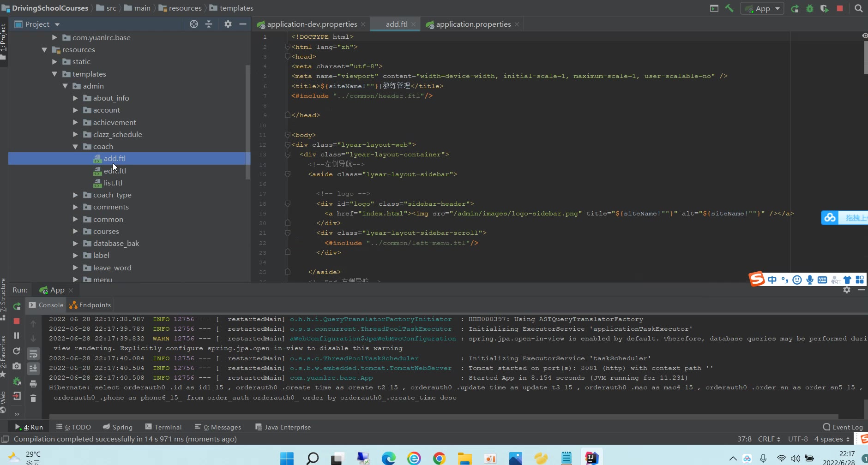Open Search Everywhere magnifier icon

[858, 8]
